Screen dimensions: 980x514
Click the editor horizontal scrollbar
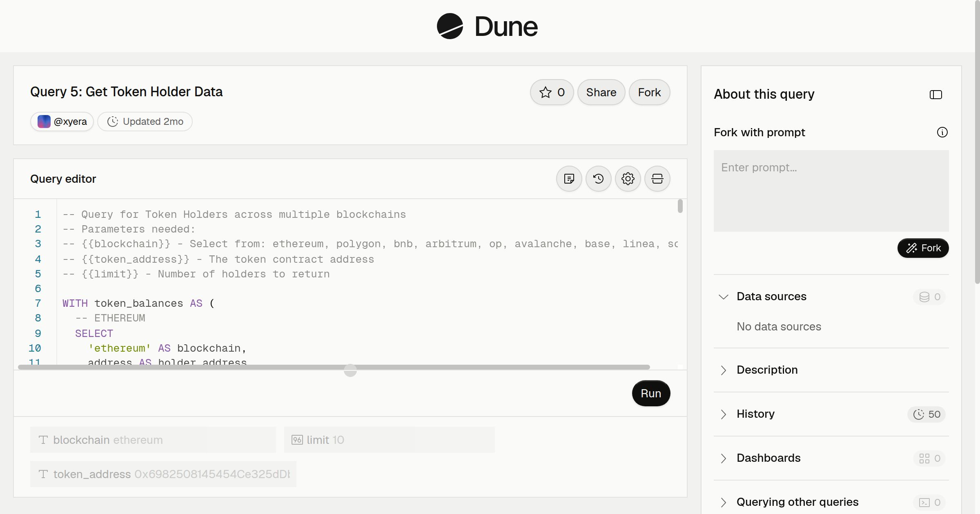(334, 367)
